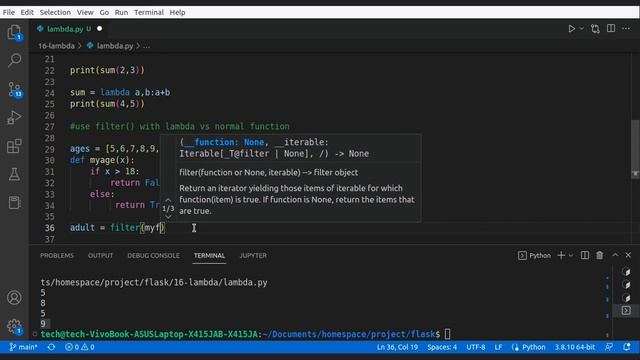Switch to the OUTPUT panel tab
The height and width of the screenshot is (360, 640).
coord(100,256)
